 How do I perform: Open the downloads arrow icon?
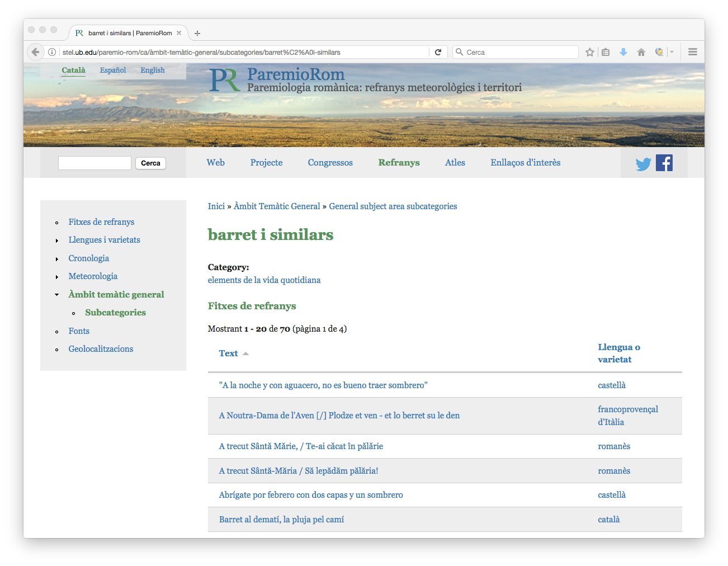coord(623,52)
